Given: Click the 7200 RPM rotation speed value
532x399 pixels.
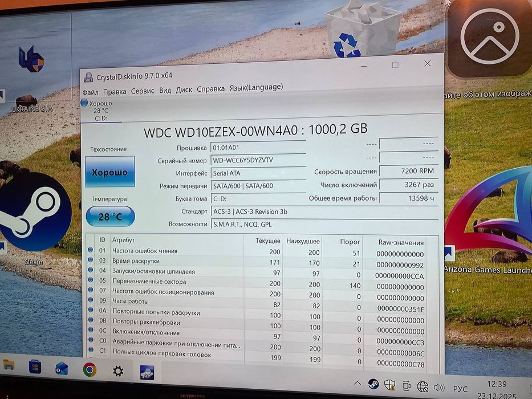Looking at the screenshot, I should [x=408, y=171].
